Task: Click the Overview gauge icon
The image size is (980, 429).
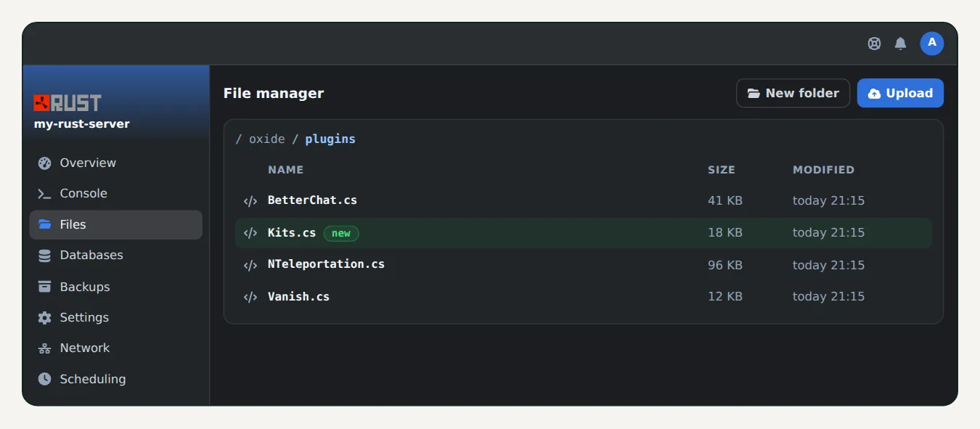Action: coord(44,163)
